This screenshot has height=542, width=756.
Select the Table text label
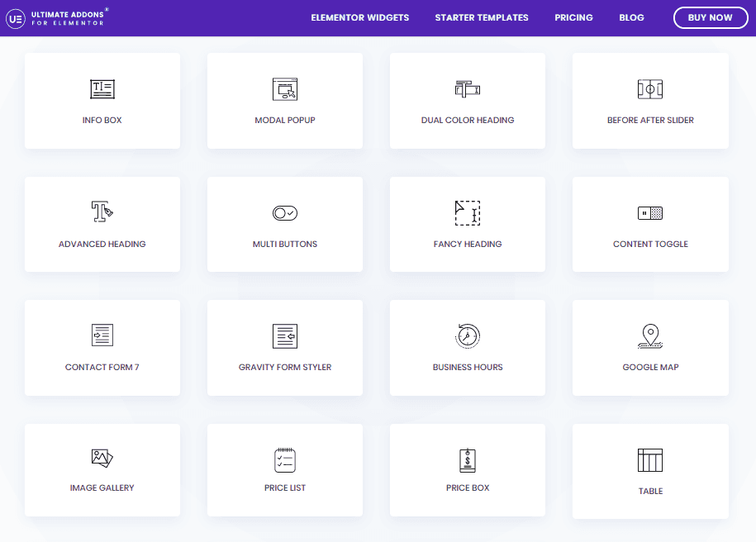pyautogui.click(x=650, y=491)
